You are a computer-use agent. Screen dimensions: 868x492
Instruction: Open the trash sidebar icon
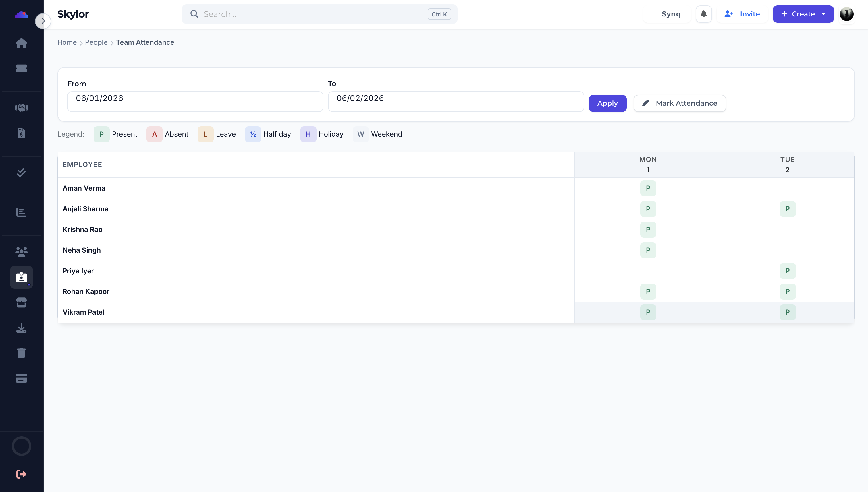click(21, 353)
